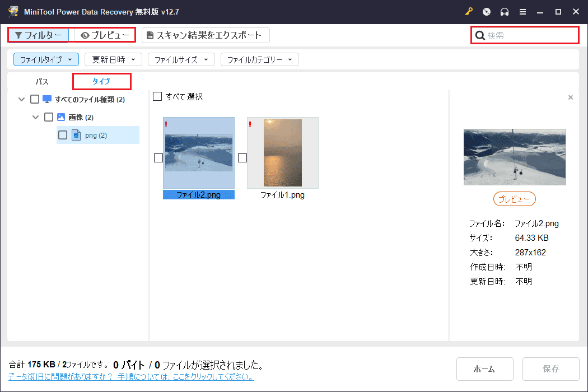This screenshot has width=588, height=392.
Task: Select the タイプ tab
Action: point(101,81)
